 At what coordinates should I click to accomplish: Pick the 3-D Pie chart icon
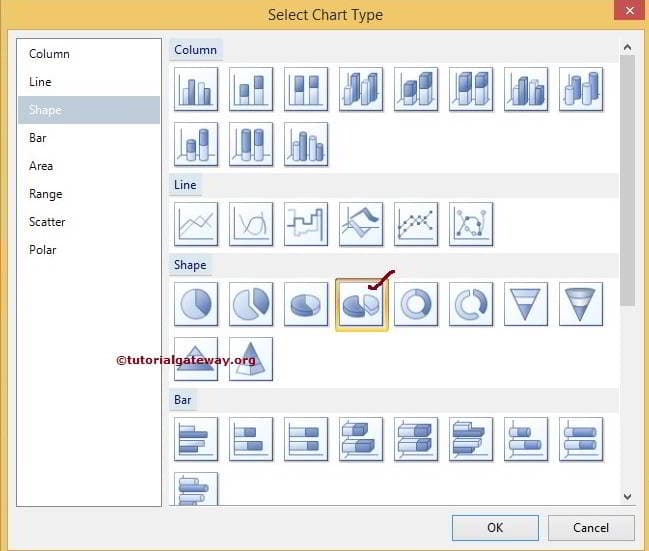click(306, 304)
